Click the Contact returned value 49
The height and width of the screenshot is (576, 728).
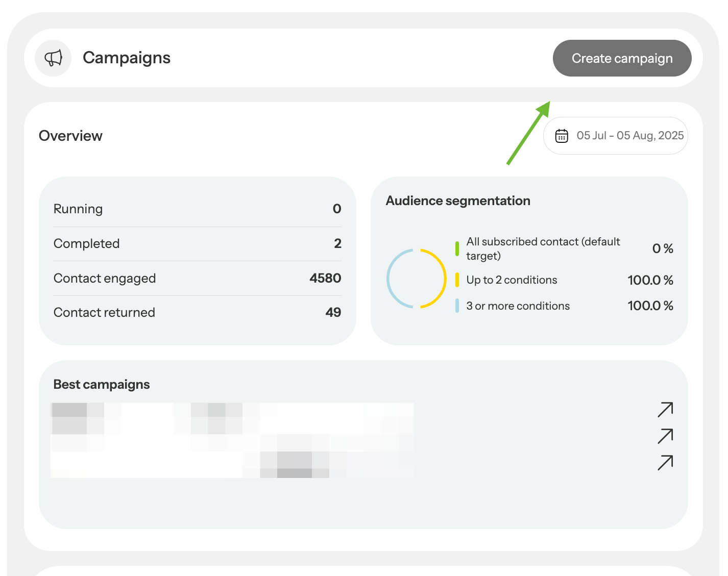(333, 312)
